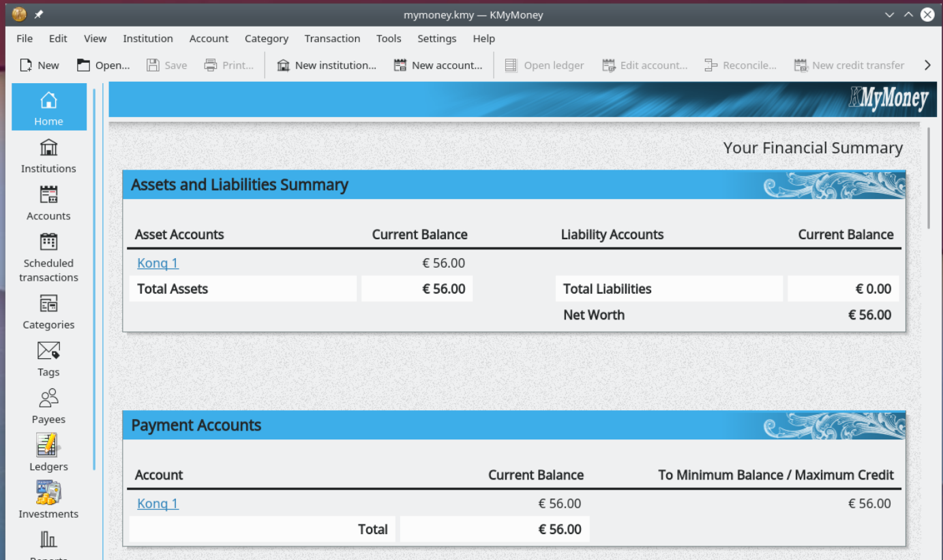Create a new file using the toolbar
The height and width of the screenshot is (560, 943).
click(x=39, y=65)
